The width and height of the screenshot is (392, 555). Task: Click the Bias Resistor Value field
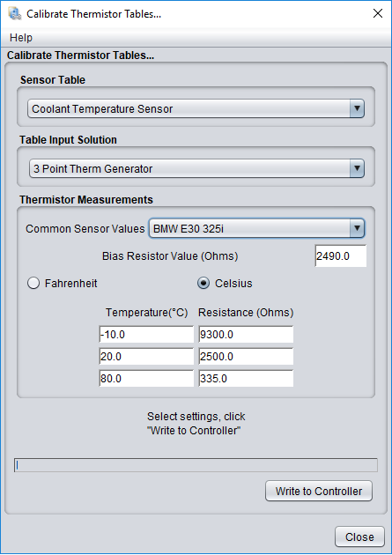[341, 255]
